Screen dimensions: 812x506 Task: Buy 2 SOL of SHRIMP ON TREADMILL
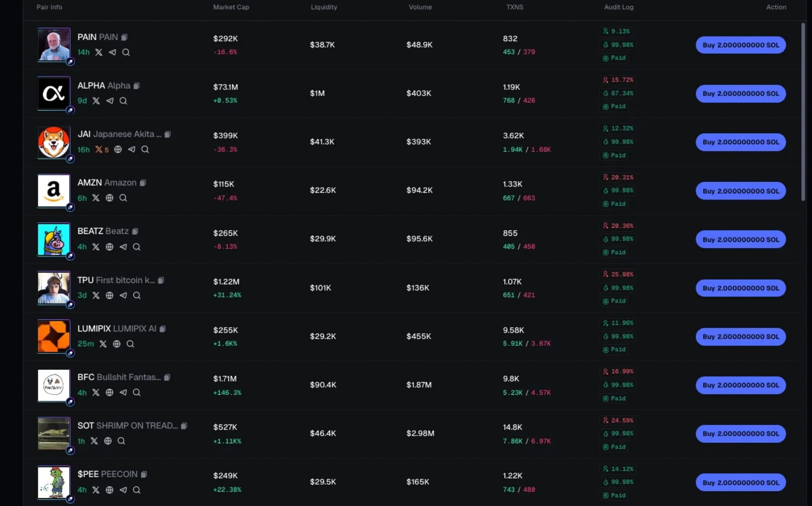pos(741,434)
